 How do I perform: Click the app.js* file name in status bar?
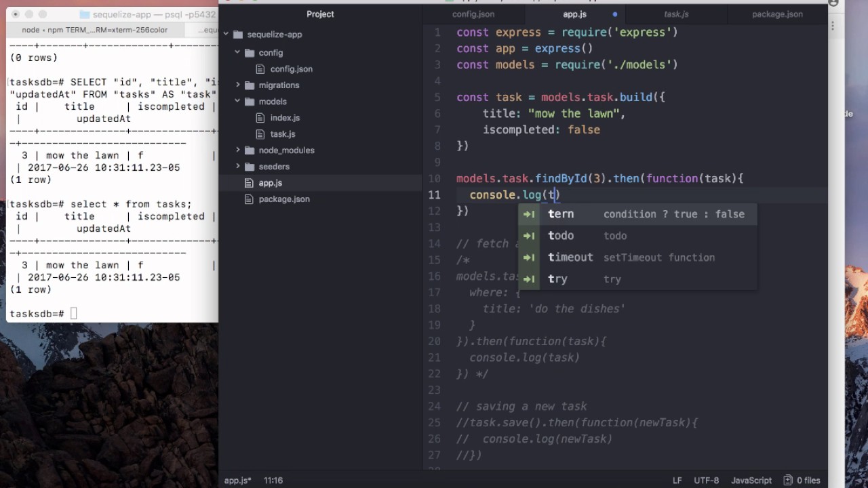(x=237, y=481)
